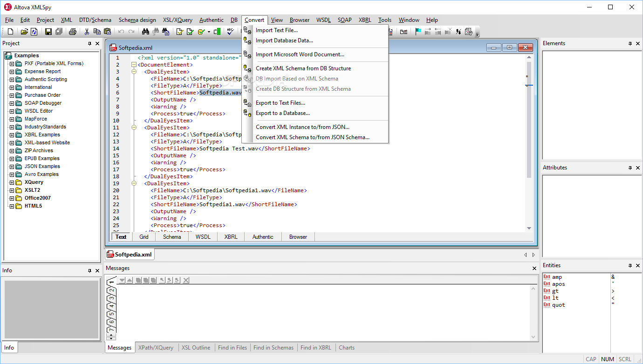Screen dimensions: 643x364
Task: Click the Find in Files binoculars icon
Action: (x=166, y=32)
